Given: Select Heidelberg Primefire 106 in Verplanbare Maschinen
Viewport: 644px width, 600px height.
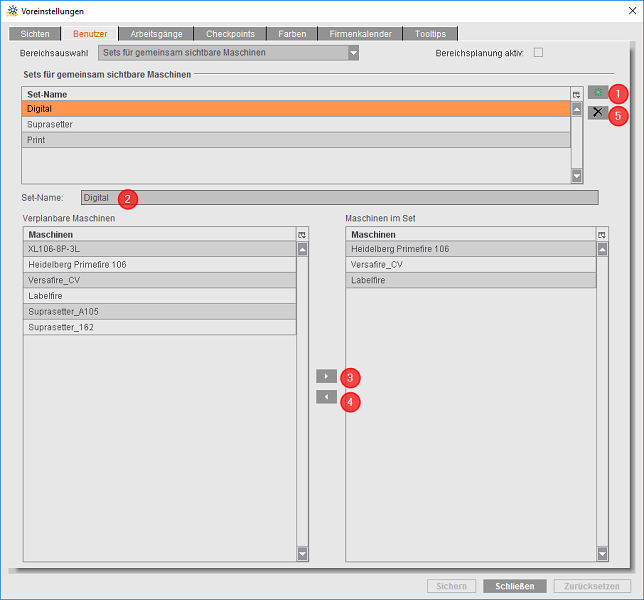Looking at the screenshot, I should point(160,264).
